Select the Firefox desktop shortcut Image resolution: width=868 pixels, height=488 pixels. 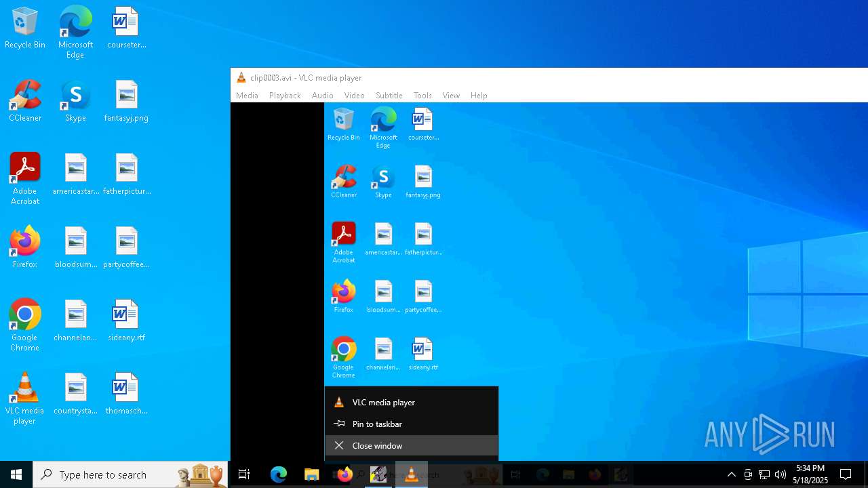25,248
